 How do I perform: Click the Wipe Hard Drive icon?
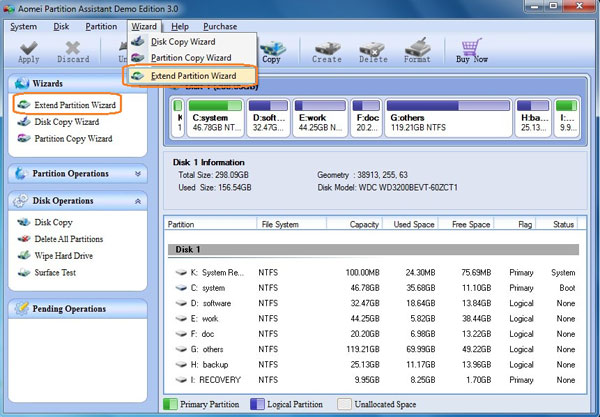pos(24,255)
